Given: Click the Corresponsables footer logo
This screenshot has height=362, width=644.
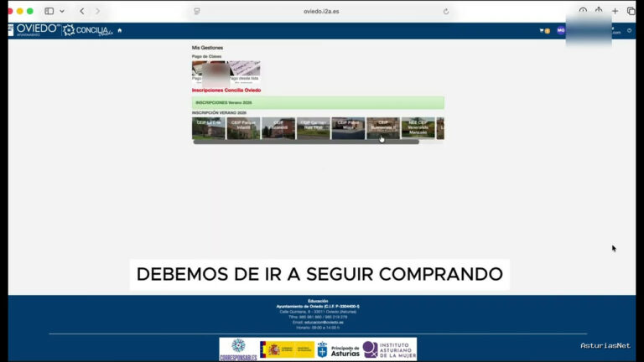Looking at the screenshot, I should [239, 349].
